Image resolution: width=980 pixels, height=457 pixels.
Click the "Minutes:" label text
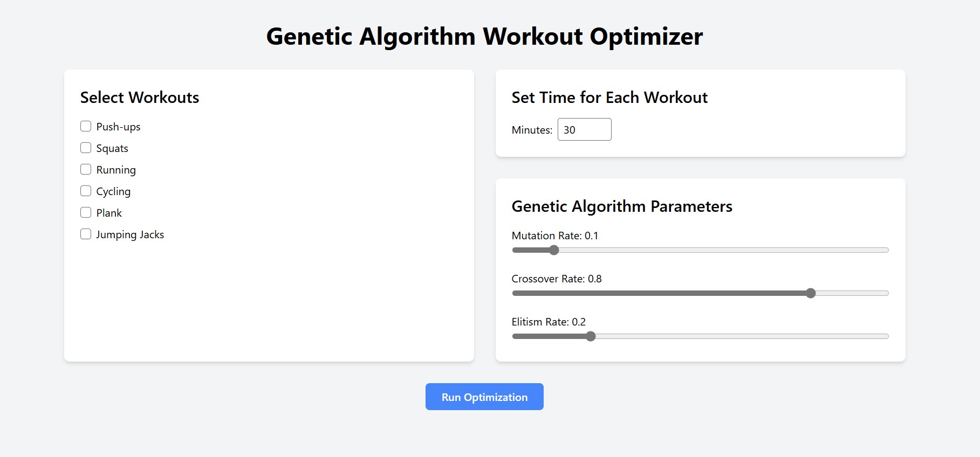[x=532, y=130]
